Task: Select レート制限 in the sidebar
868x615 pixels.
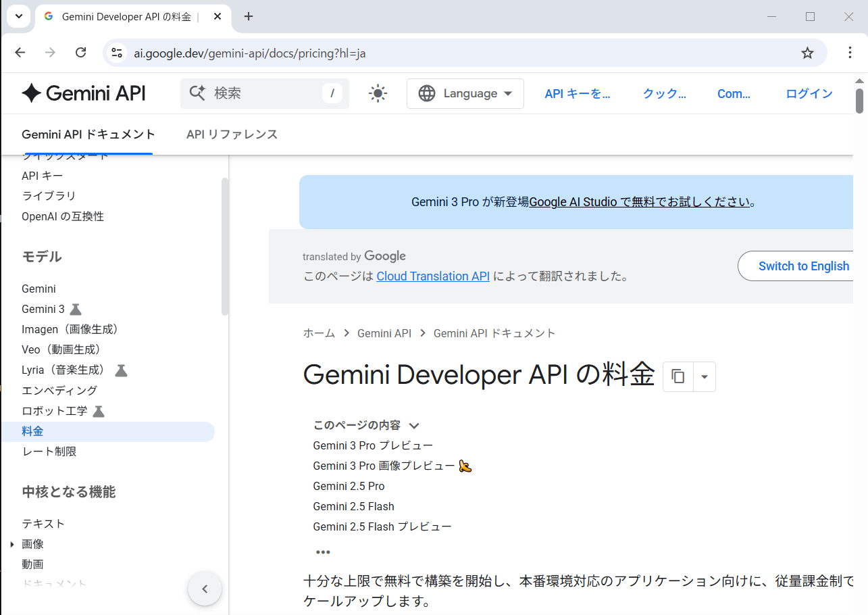Action: (49, 451)
